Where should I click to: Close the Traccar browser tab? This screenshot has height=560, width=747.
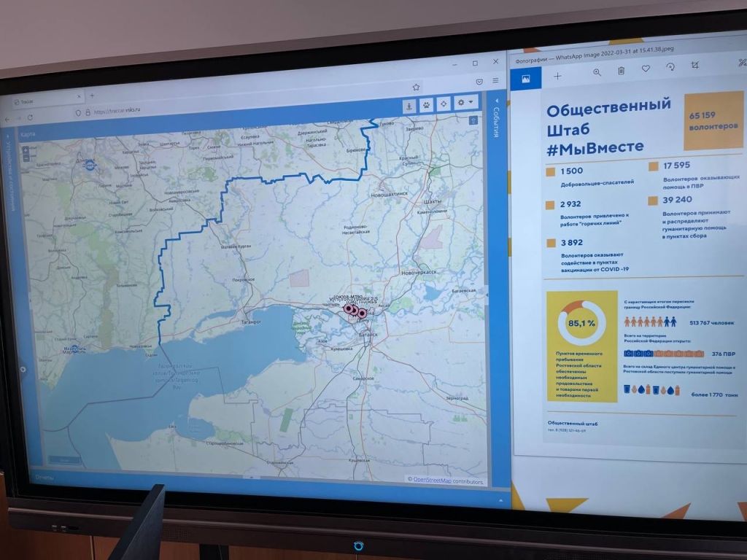(79, 97)
